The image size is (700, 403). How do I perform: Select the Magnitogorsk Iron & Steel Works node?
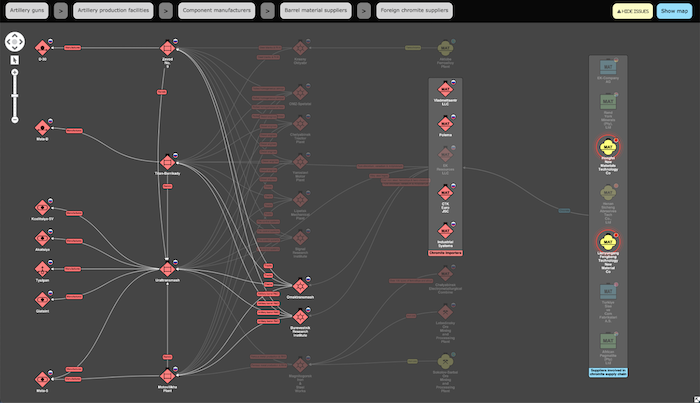point(300,365)
